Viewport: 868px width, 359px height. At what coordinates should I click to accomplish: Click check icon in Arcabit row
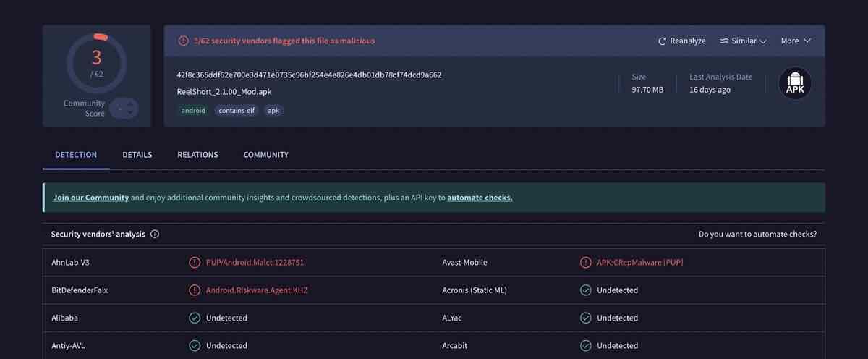coord(586,346)
